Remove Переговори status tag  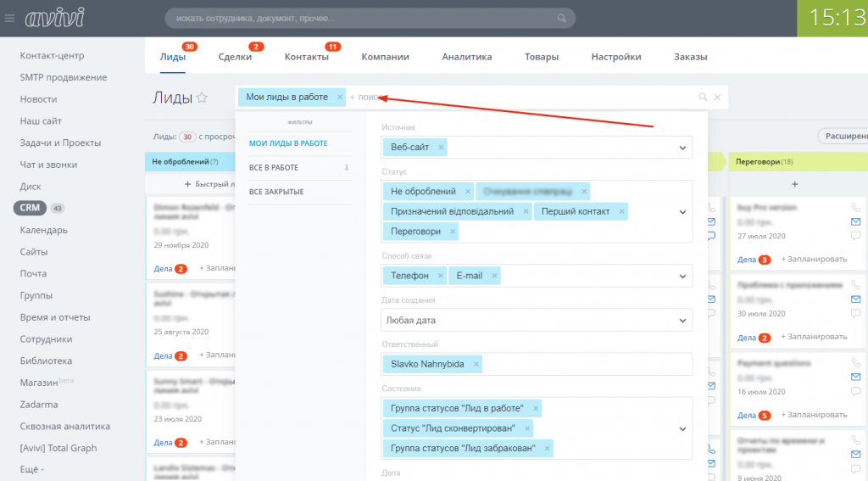click(x=453, y=232)
